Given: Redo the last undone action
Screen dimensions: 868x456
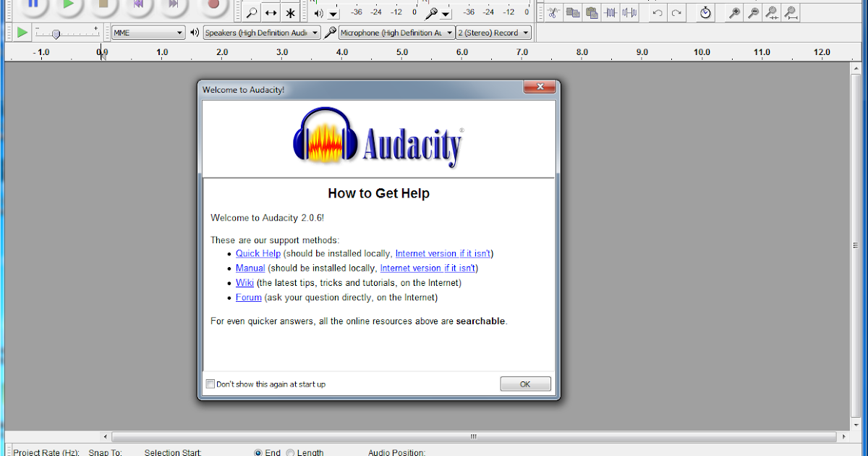Looking at the screenshot, I should click(x=676, y=12).
